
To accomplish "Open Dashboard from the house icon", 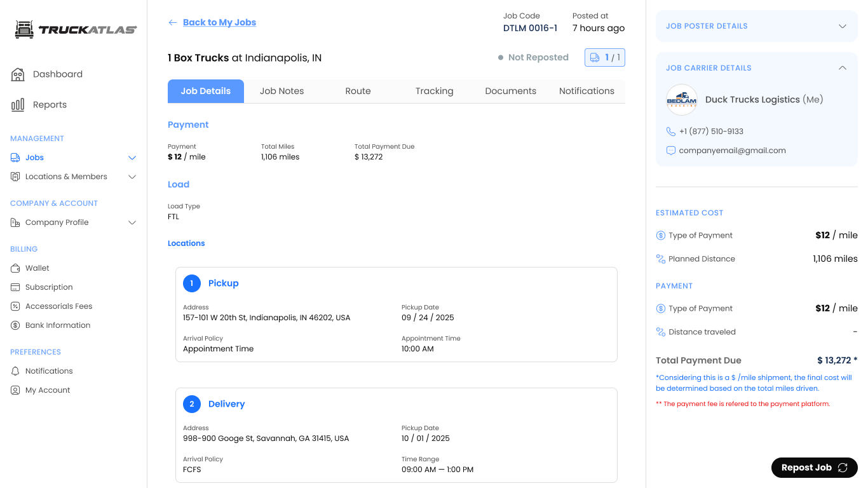I will [18, 74].
